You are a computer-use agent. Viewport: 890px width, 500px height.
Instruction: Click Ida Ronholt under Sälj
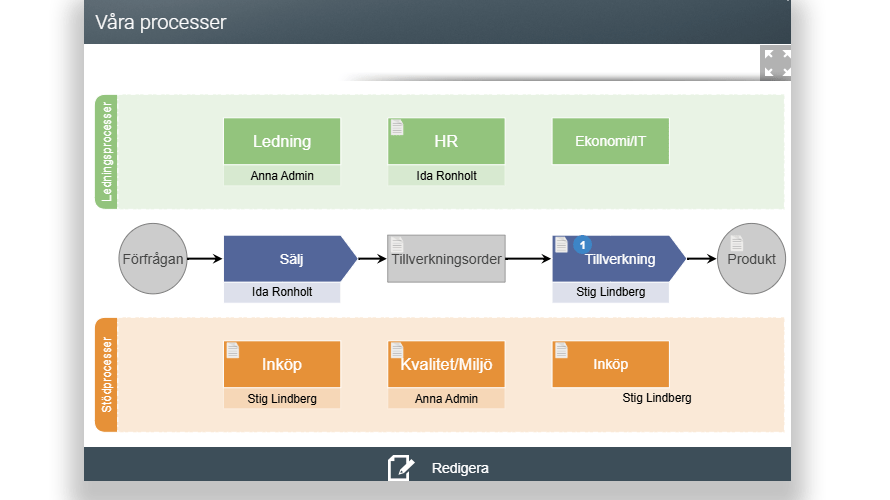(282, 292)
